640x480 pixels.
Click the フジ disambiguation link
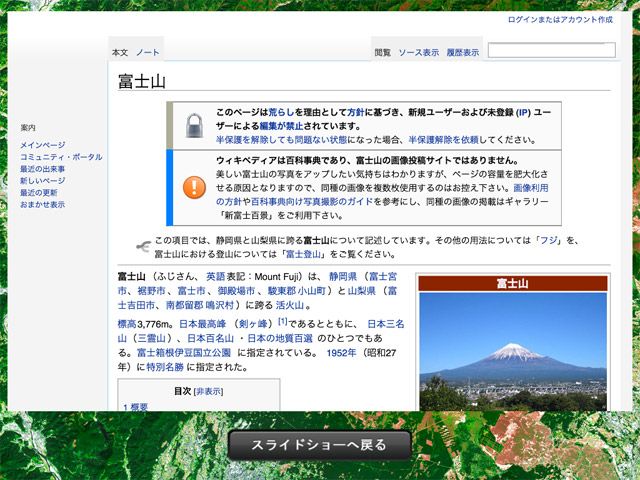point(549,240)
